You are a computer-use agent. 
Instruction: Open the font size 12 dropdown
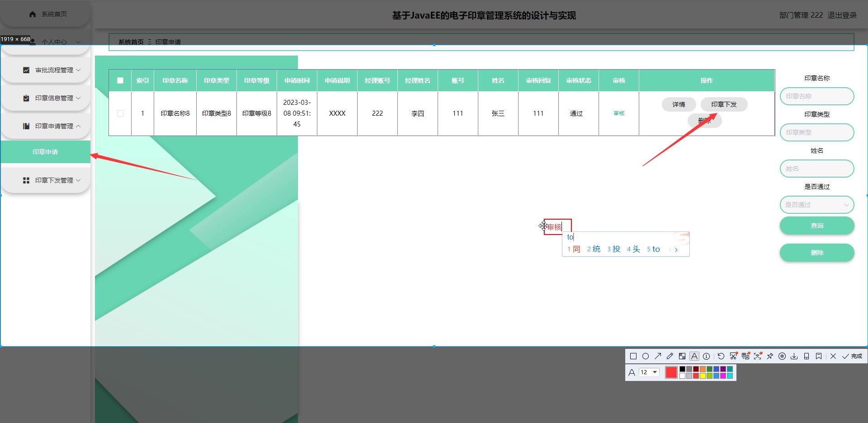click(x=649, y=372)
